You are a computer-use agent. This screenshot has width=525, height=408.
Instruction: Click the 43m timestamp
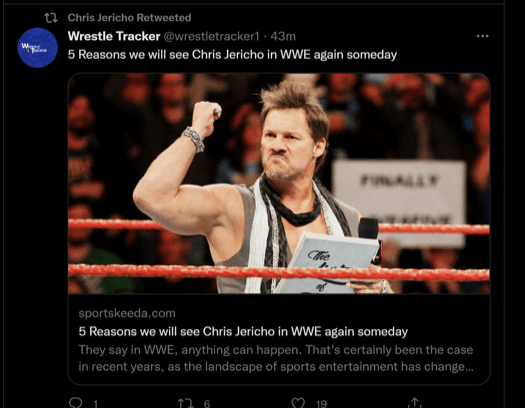[283, 36]
